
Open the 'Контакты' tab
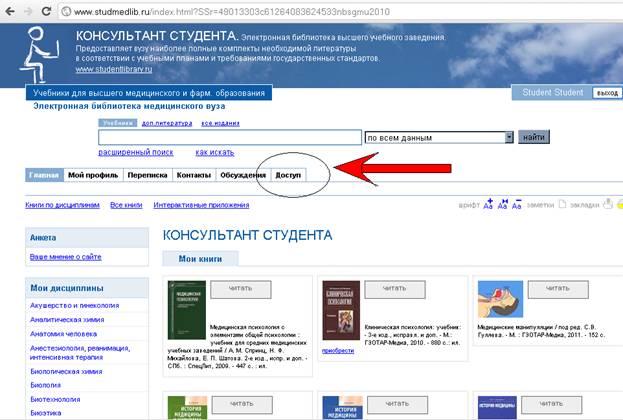[193, 175]
